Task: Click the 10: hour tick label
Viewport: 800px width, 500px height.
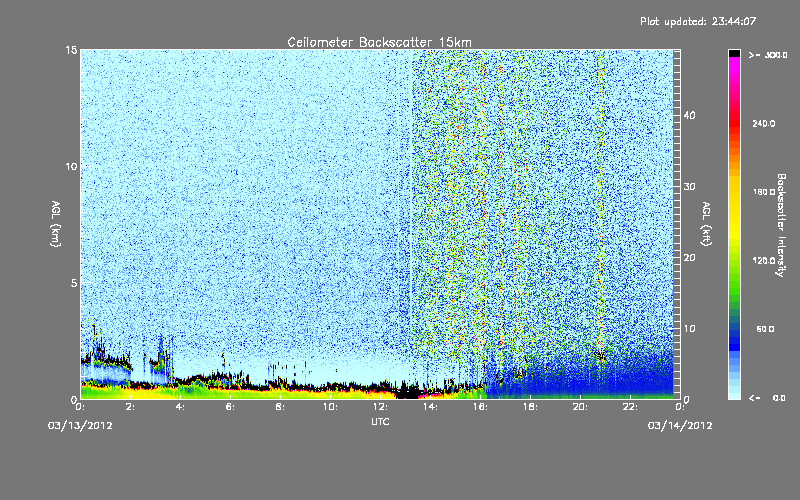Action: (330, 407)
